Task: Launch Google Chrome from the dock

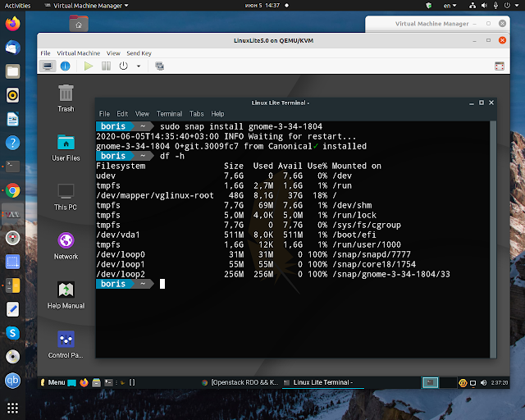Action: [x=13, y=190]
